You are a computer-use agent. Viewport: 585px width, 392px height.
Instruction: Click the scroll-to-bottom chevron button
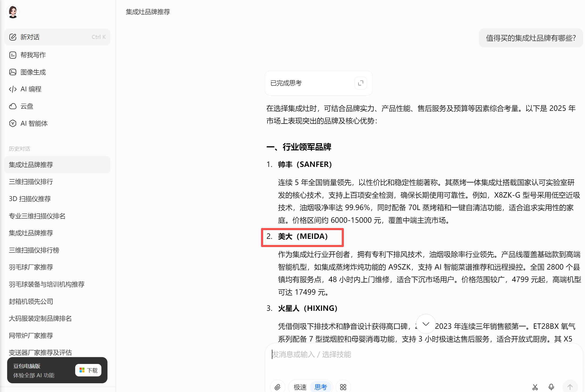pyautogui.click(x=426, y=324)
